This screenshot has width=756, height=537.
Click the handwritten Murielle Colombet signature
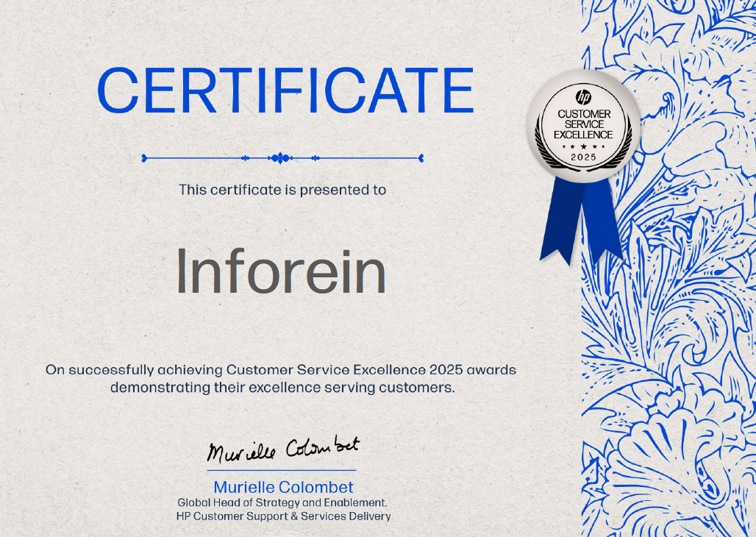pos(283,448)
